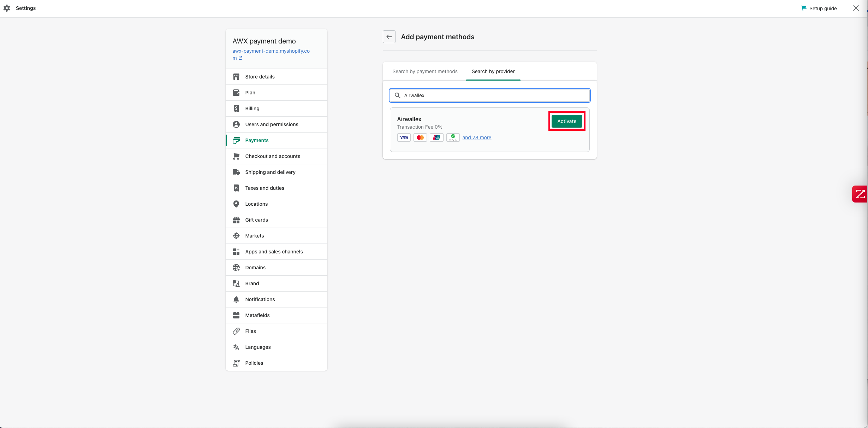Activate the Airwallex payment provider

[x=567, y=121]
